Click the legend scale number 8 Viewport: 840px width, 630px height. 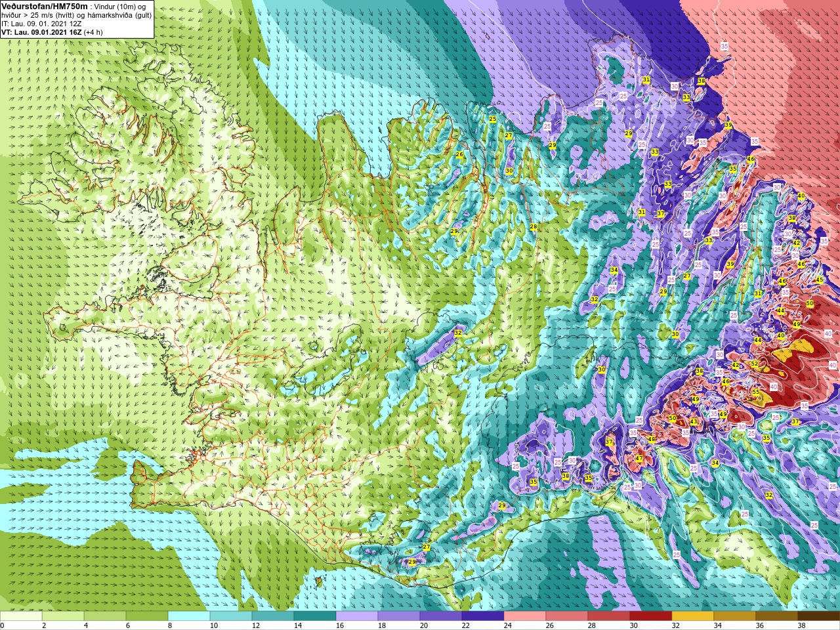[x=169, y=625]
